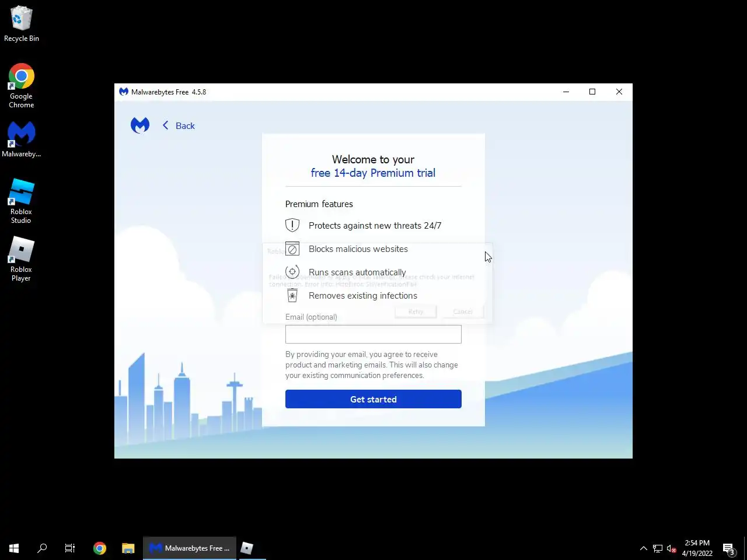Open the Action Center notifications icon
747x560 pixels.
(x=728, y=548)
